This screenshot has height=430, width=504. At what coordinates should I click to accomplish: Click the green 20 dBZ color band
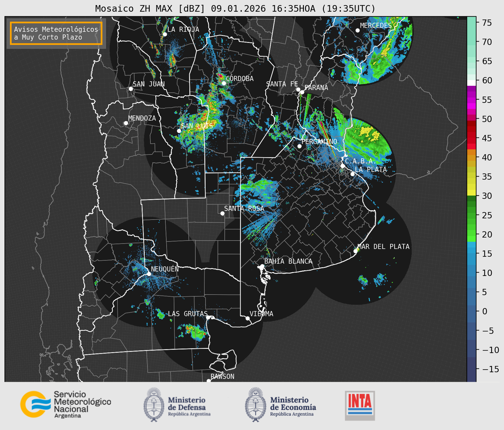[471, 234]
